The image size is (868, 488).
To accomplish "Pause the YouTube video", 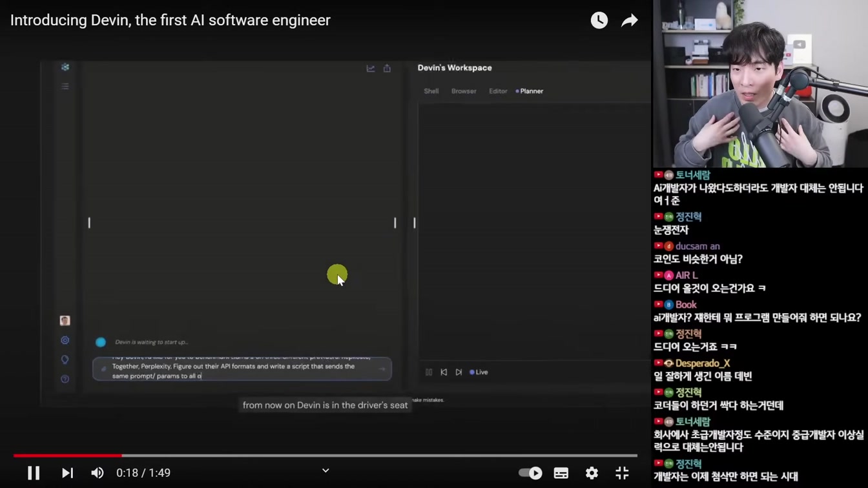I will coord(34,473).
